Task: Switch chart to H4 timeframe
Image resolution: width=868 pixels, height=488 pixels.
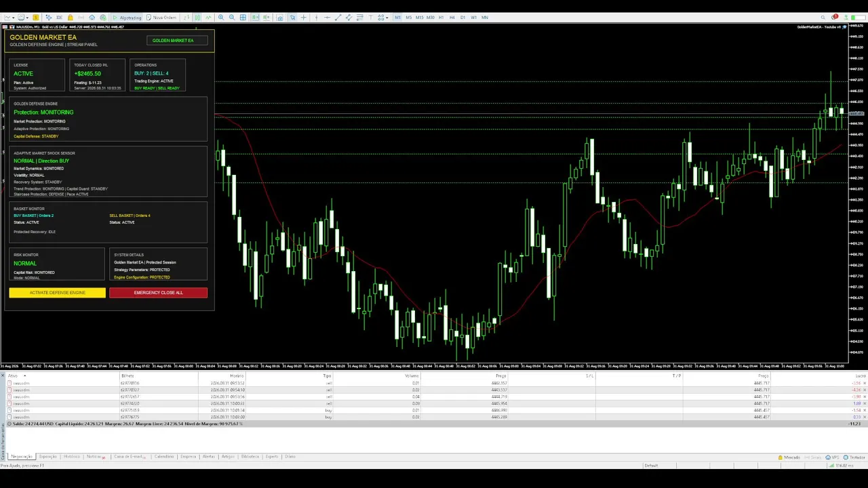Action: click(x=452, y=18)
